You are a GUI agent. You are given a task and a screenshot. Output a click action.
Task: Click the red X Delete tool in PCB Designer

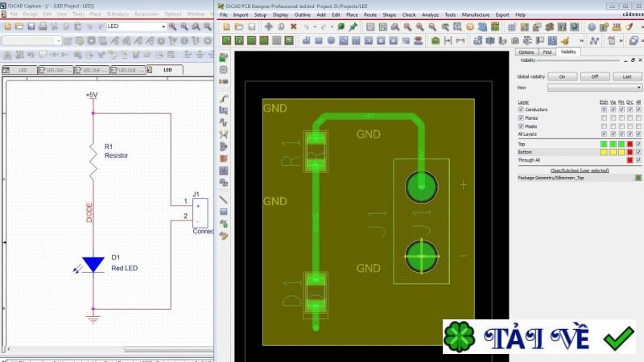point(294,27)
